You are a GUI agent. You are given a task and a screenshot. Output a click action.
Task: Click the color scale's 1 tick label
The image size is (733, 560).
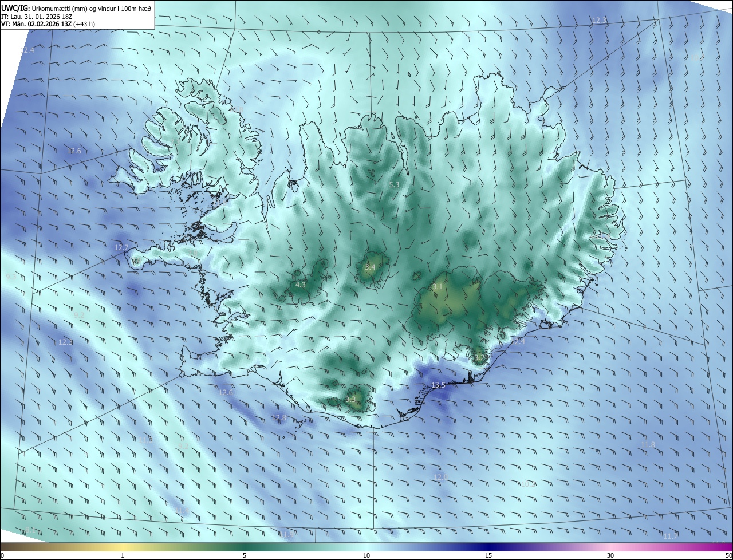click(x=123, y=555)
